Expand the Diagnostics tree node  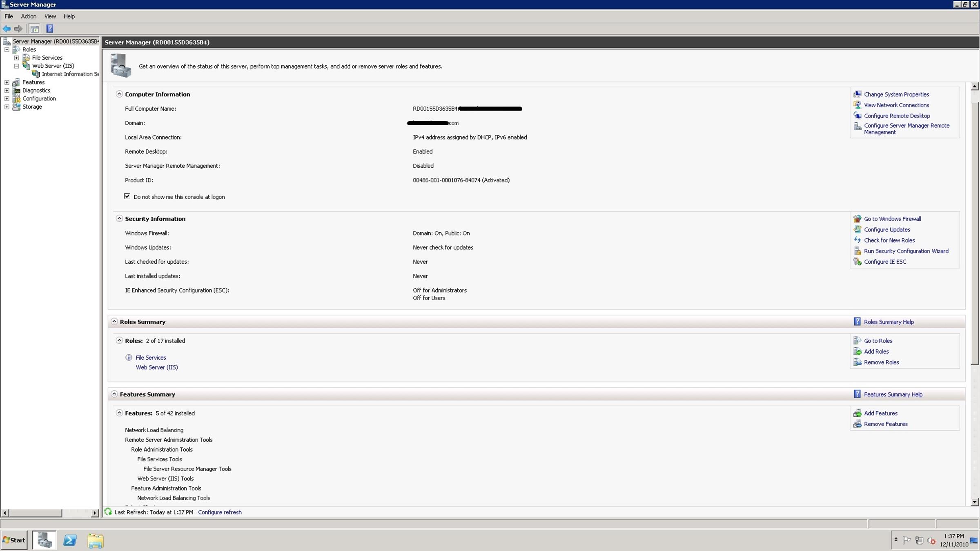pos(7,90)
